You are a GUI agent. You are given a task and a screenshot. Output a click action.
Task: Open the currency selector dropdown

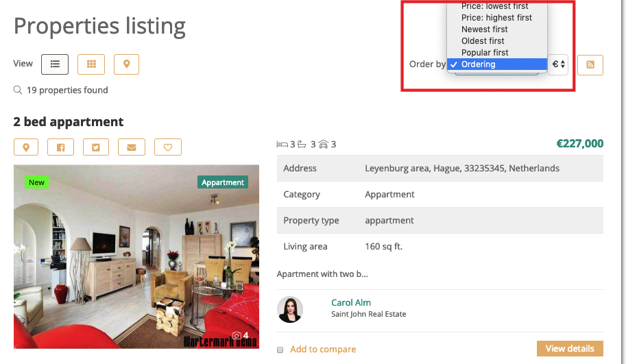tap(557, 64)
